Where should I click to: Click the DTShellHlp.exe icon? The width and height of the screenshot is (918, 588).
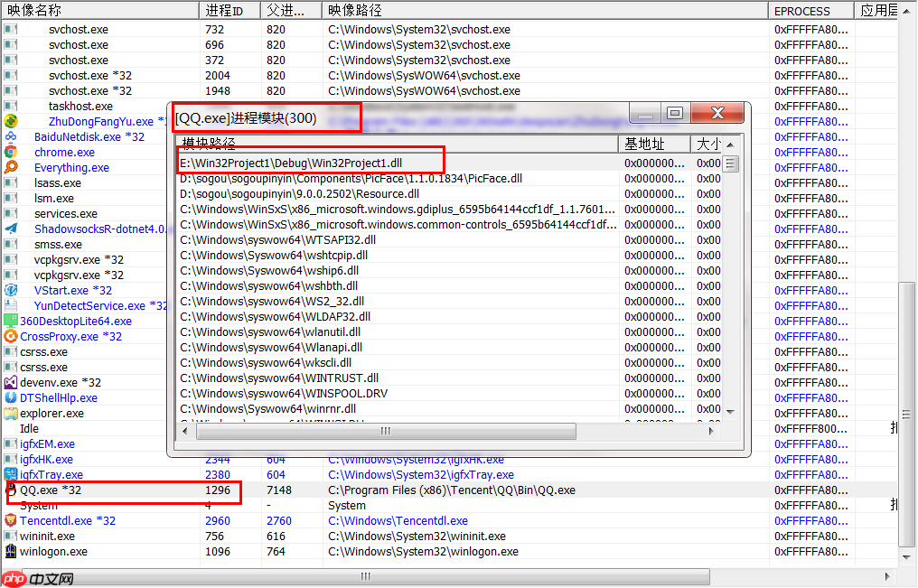click(9, 397)
